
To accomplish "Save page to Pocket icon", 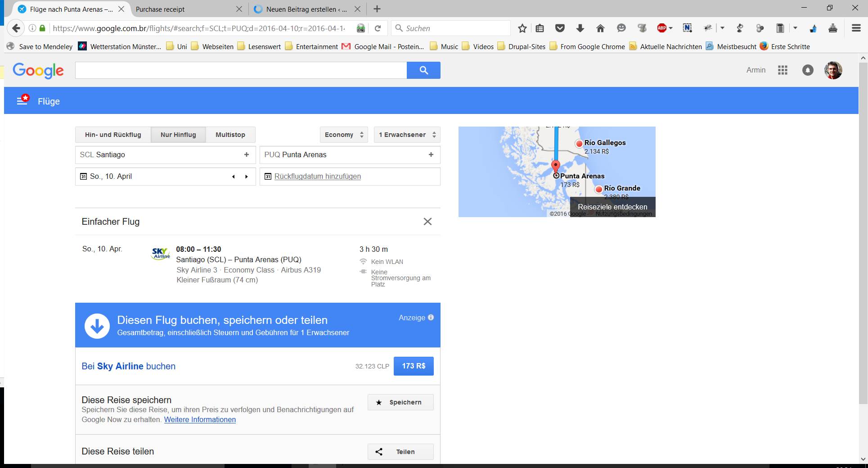I will pos(560,28).
